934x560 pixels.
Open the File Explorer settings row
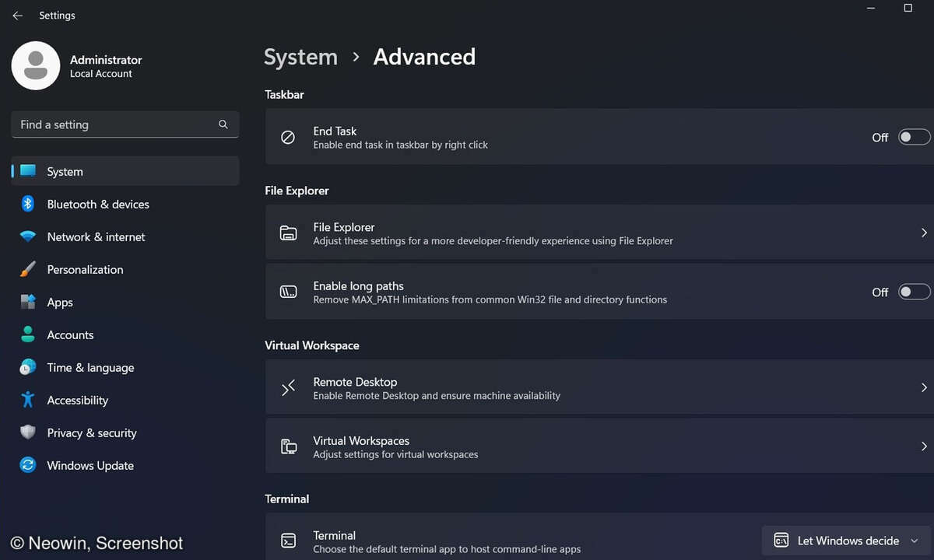pos(599,233)
